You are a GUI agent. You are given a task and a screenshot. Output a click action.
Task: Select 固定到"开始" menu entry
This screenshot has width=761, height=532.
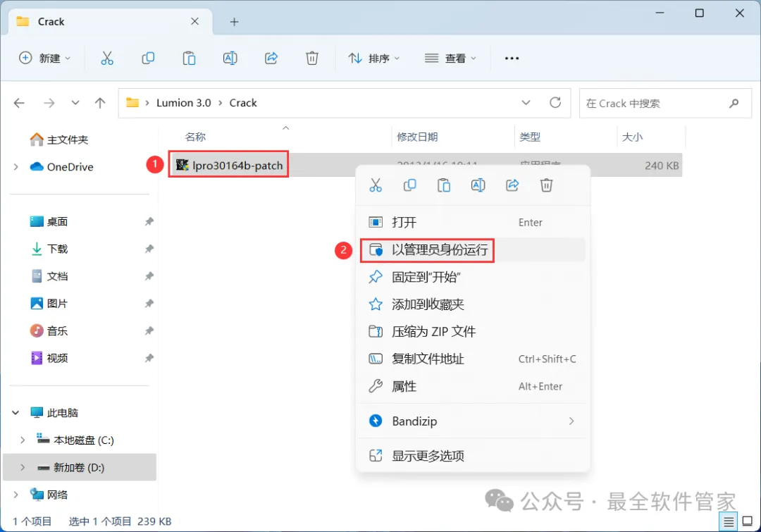(473, 277)
